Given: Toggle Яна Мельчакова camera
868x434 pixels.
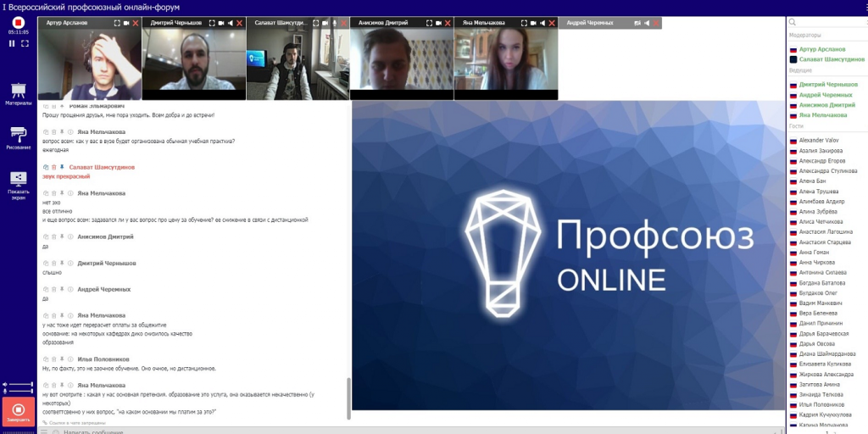Looking at the screenshot, I should (x=534, y=23).
